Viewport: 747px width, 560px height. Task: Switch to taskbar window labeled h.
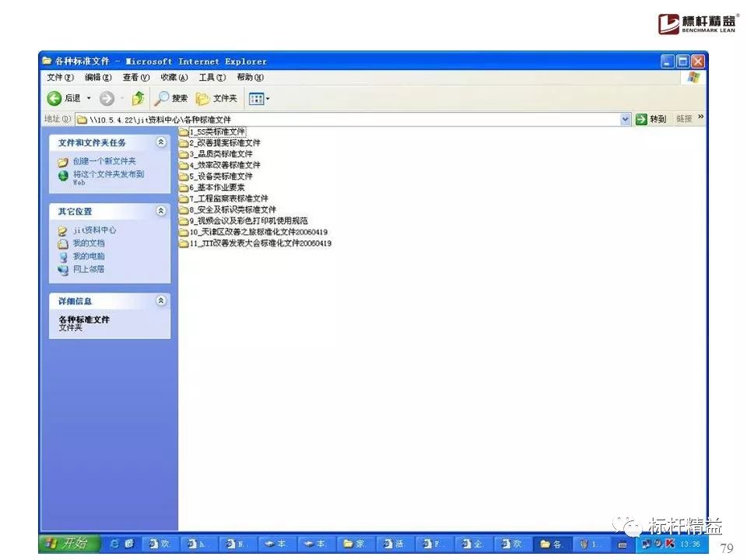(x=200, y=544)
